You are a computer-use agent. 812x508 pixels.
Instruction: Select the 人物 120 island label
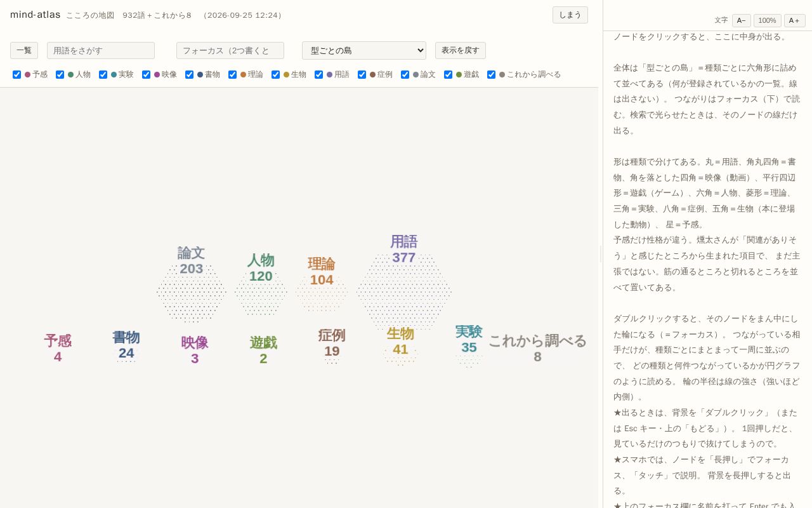[261, 269]
